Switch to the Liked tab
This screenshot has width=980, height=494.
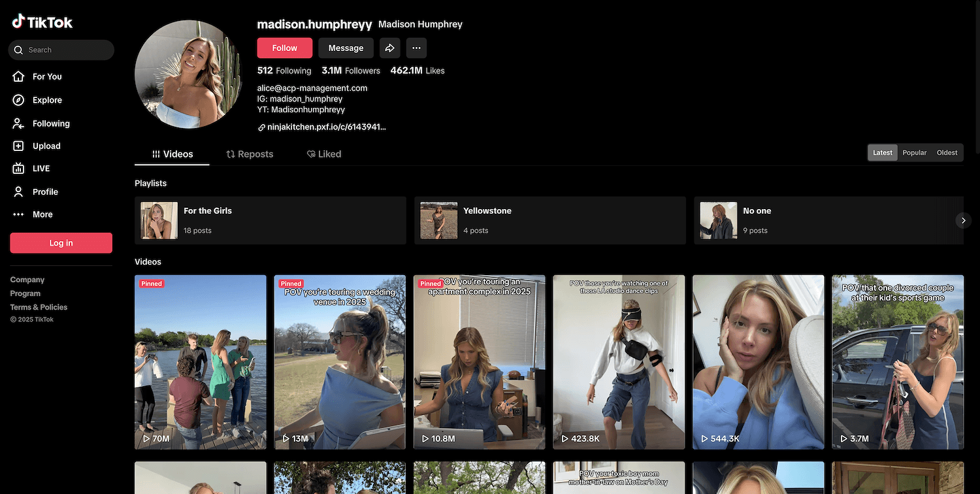324,154
